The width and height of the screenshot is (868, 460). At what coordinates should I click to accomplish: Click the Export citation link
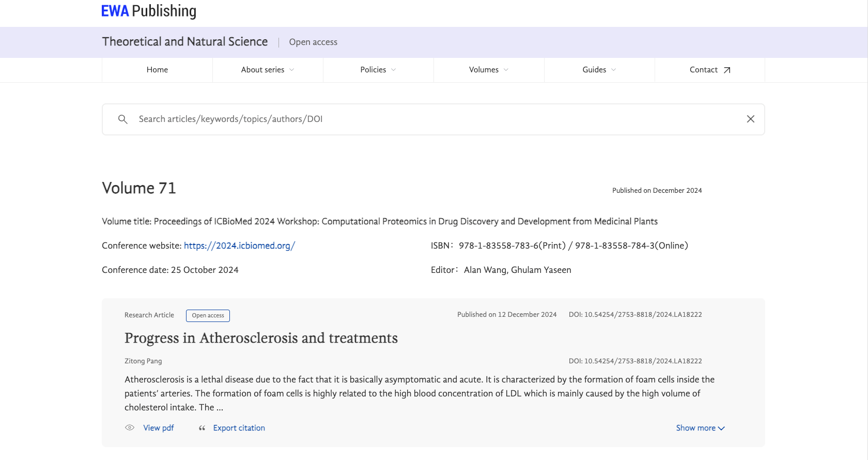[239, 428]
